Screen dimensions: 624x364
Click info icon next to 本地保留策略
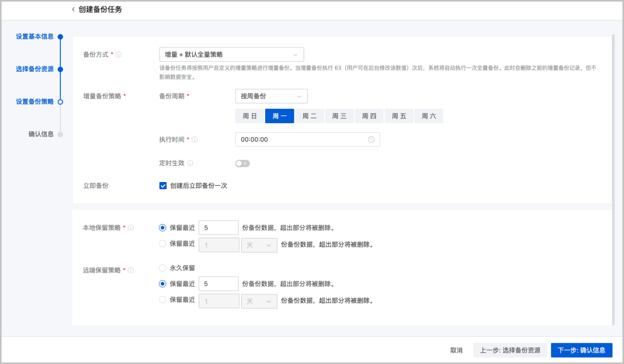[x=131, y=228]
